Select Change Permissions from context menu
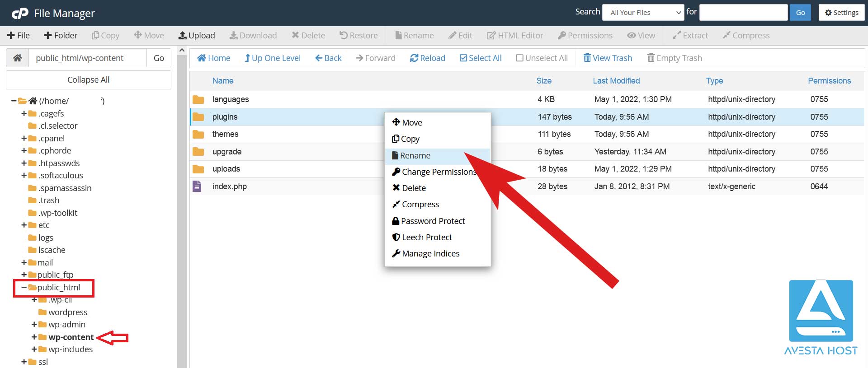 click(x=439, y=172)
